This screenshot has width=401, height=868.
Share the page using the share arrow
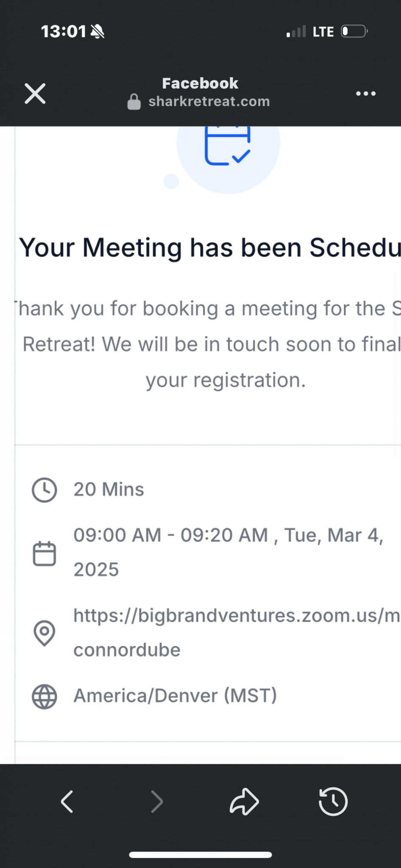coord(244,801)
